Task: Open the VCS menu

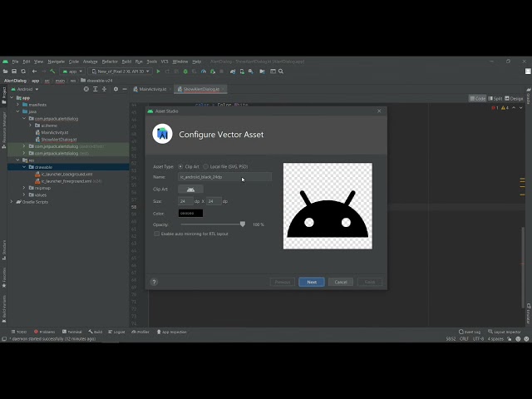Action: (x=165, y=62)
